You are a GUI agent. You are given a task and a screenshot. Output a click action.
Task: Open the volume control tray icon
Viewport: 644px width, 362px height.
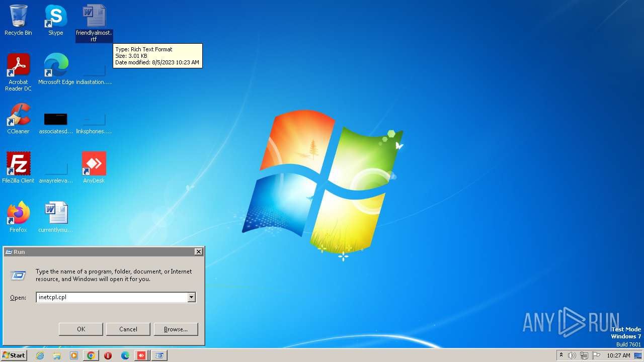(x=572, y=355)
